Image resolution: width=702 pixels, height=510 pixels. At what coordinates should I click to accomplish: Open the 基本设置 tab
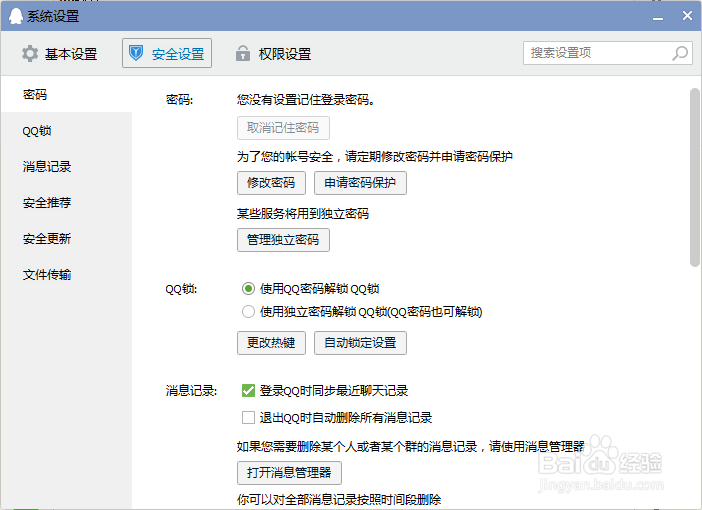[x=60, y=54]
